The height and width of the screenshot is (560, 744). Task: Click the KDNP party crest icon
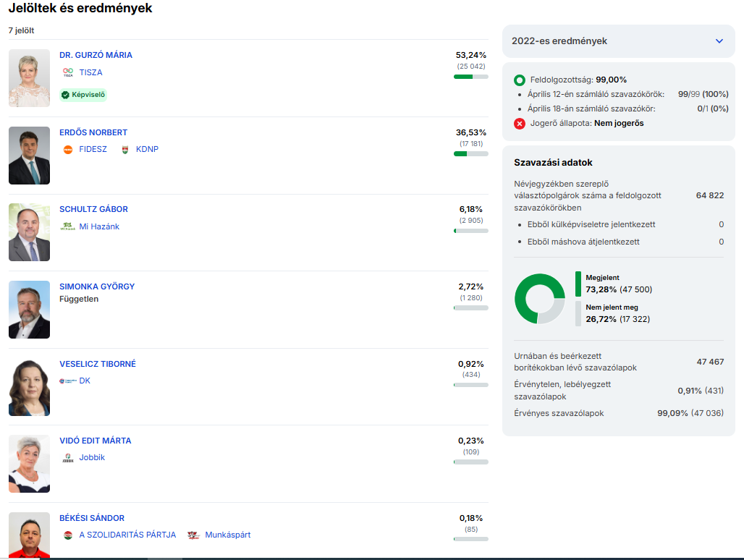tap(124, 150)
